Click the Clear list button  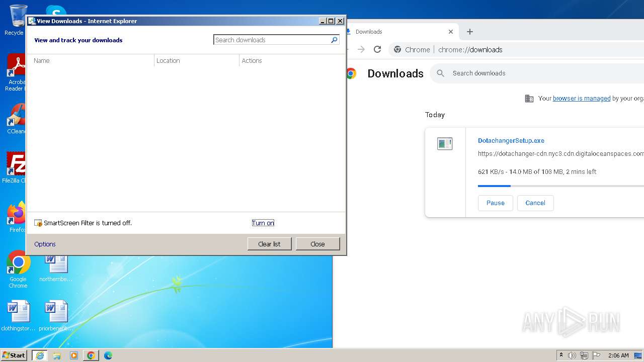coord(269,244)
